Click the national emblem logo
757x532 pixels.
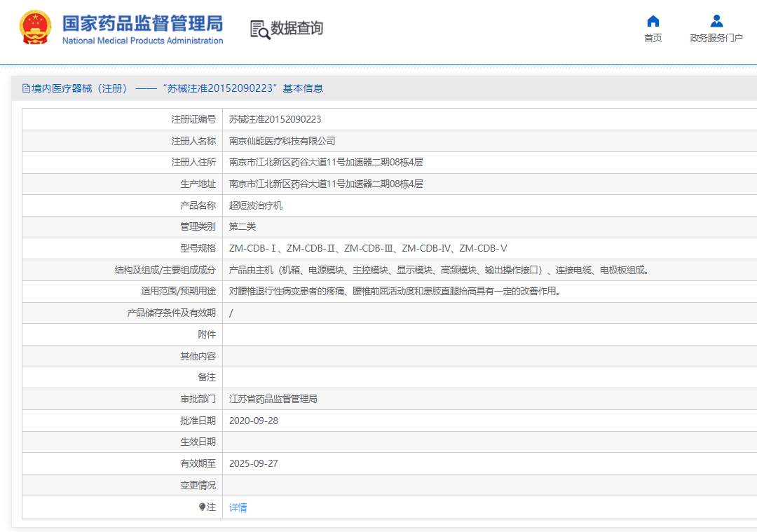coord(35,27)
